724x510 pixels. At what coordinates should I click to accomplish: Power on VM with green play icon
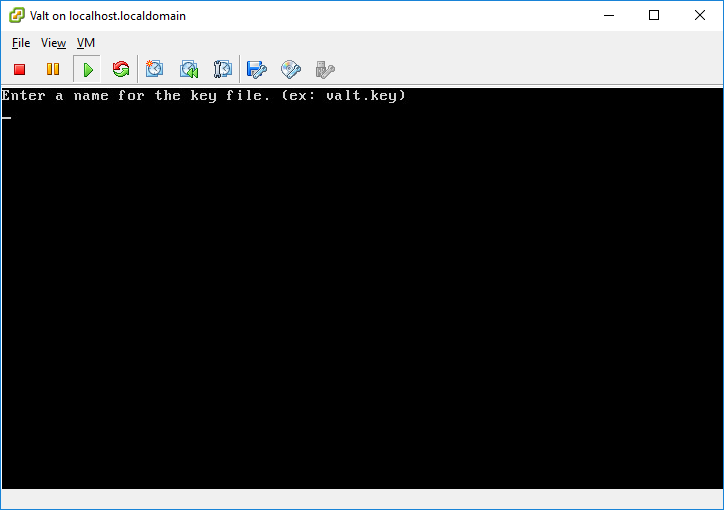coord(87,70)
